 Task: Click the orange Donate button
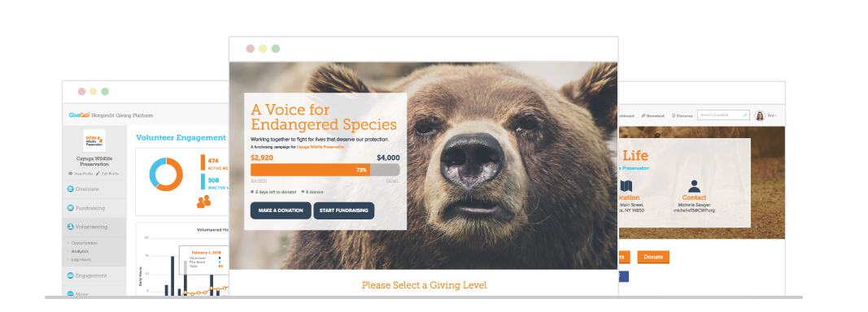tap(653, 258)
